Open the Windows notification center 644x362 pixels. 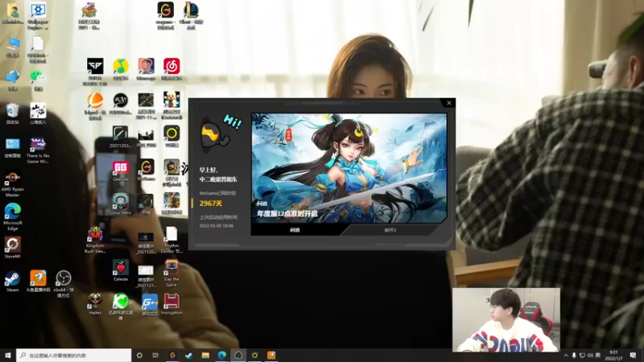[633, 356]
